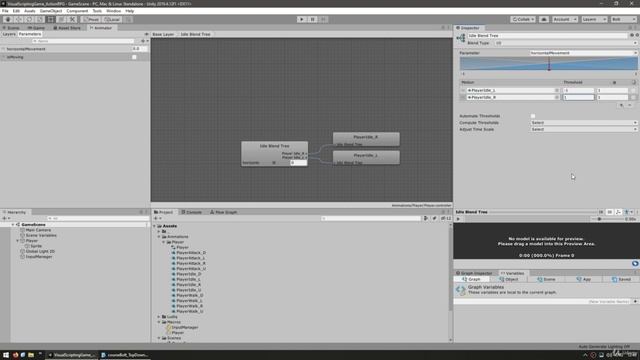This screenshot has width=640, height=360.
Task: Toggle the mirror checkbox for PlayerIdle_R
Action: pos(633,98)
